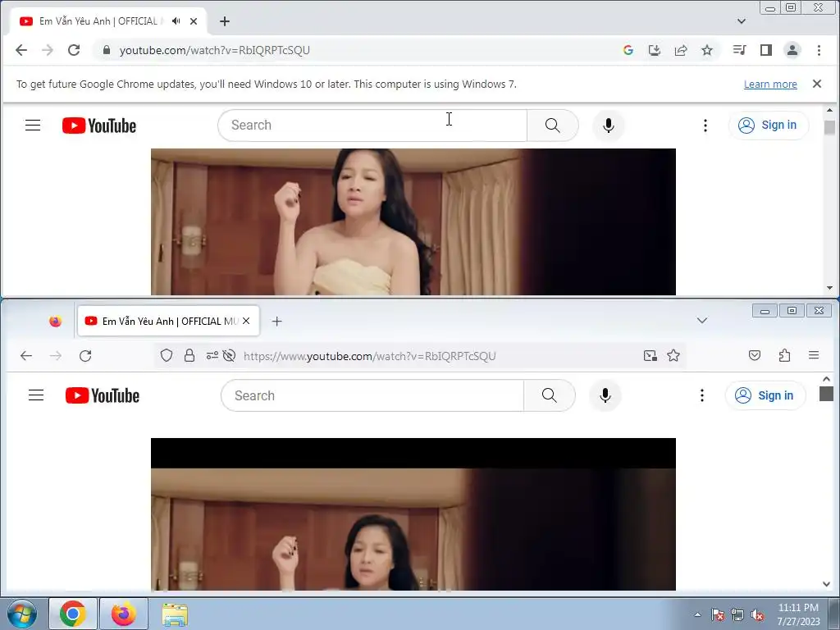Click Firefox icon on the taskbar

[x=124, y=614]
